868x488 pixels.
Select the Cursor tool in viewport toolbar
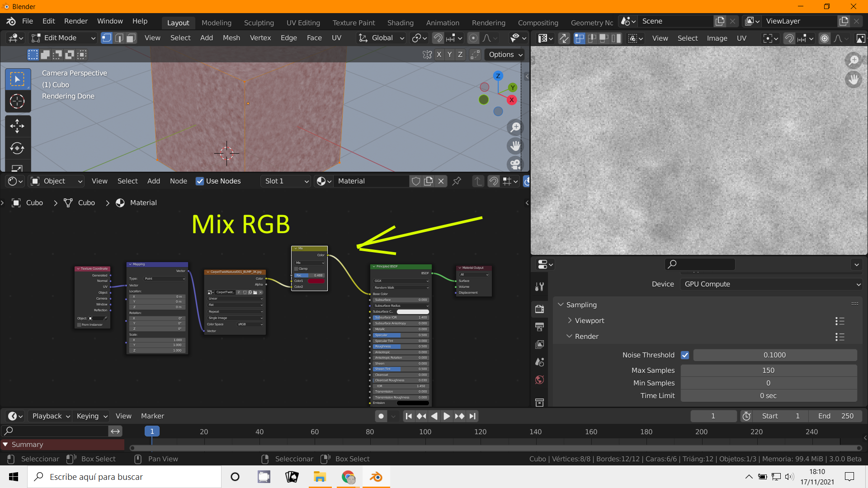point(17,101)
